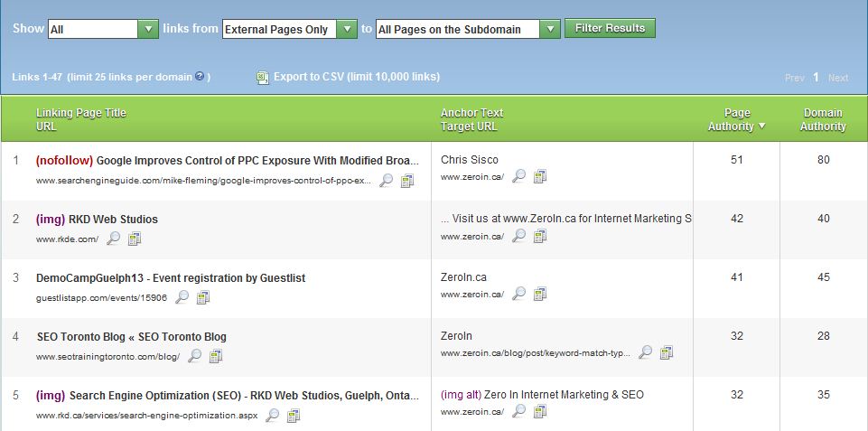868x431 pixels.
Task: Open 'All Pages on the Subdomain' dropdown
Action: point(550,29)
